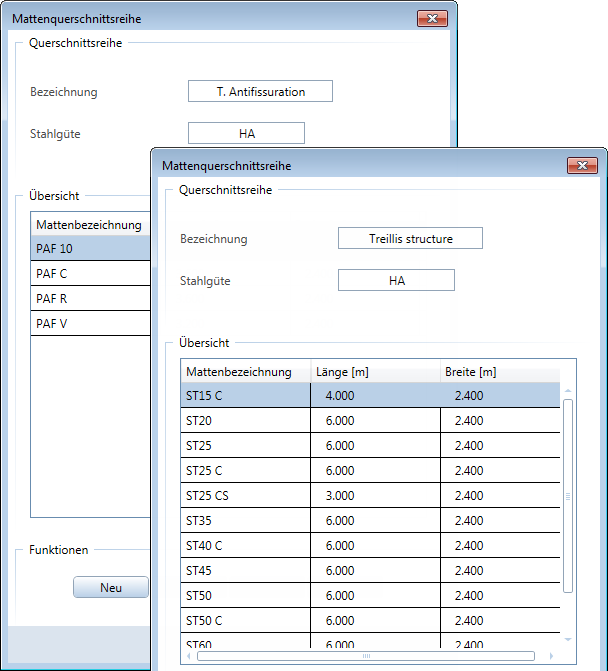
Task: Close the background T. Antifissuration dialog
Action: tap(431, 19)
